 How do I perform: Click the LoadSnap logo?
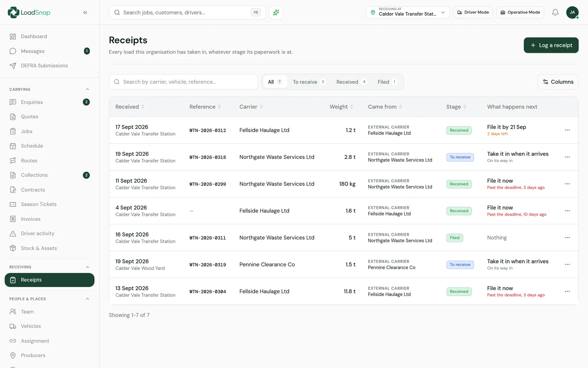[x=29, y=13]
